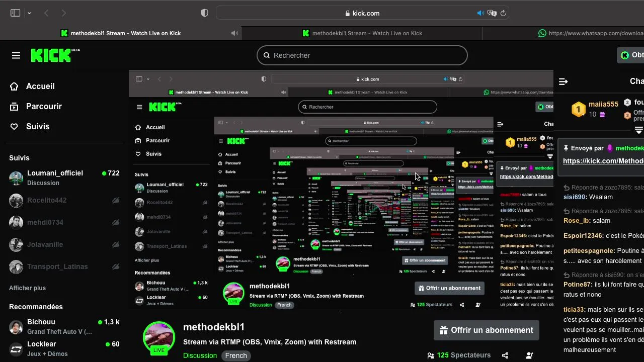
Task: Click the Suivis section heading
Action: coord(19,158)
